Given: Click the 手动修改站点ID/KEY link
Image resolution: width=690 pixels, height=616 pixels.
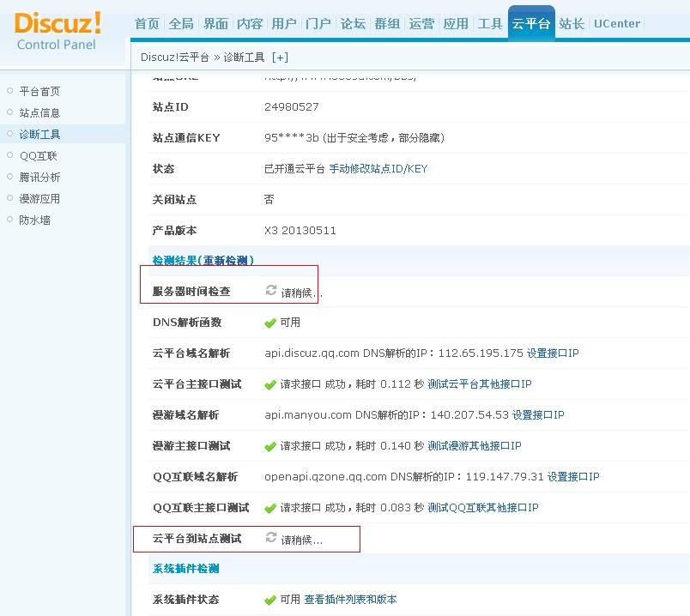Looking at the screenshot, I should [x=378, y=168].
